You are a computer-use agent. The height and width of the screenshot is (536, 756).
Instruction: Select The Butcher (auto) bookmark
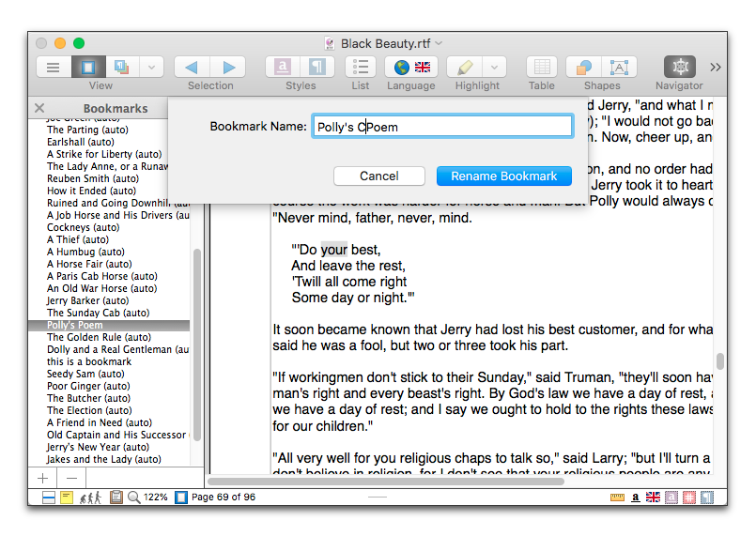88,398
